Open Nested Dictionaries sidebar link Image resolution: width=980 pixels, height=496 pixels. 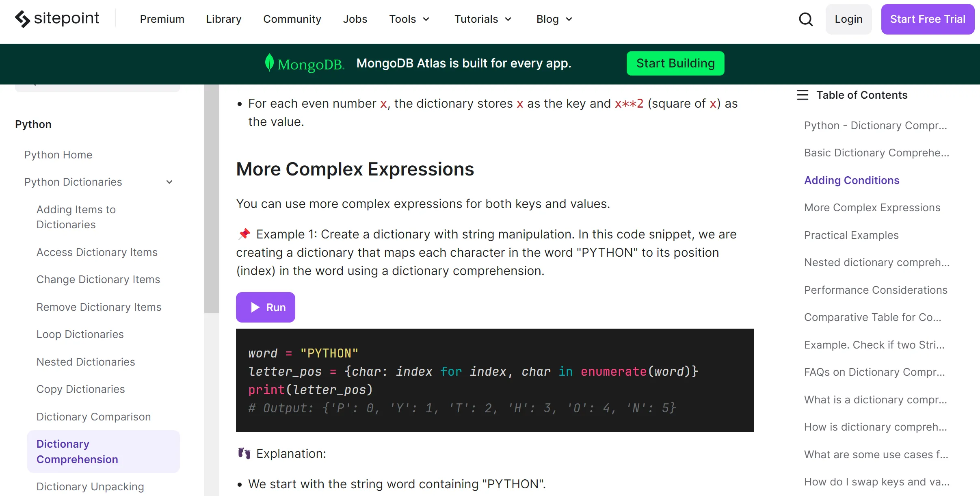click(x=86, y=362)
